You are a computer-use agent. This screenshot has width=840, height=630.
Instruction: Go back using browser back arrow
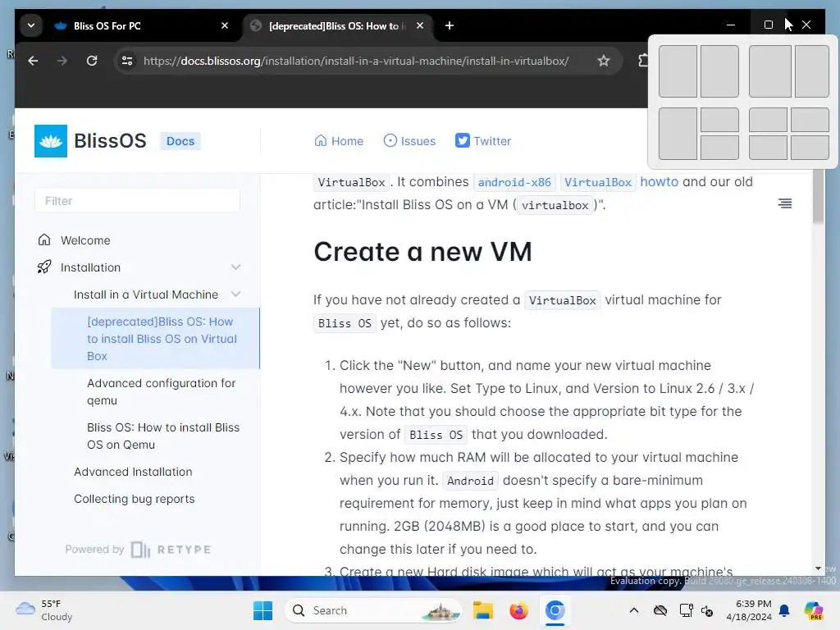pos(33,61)
